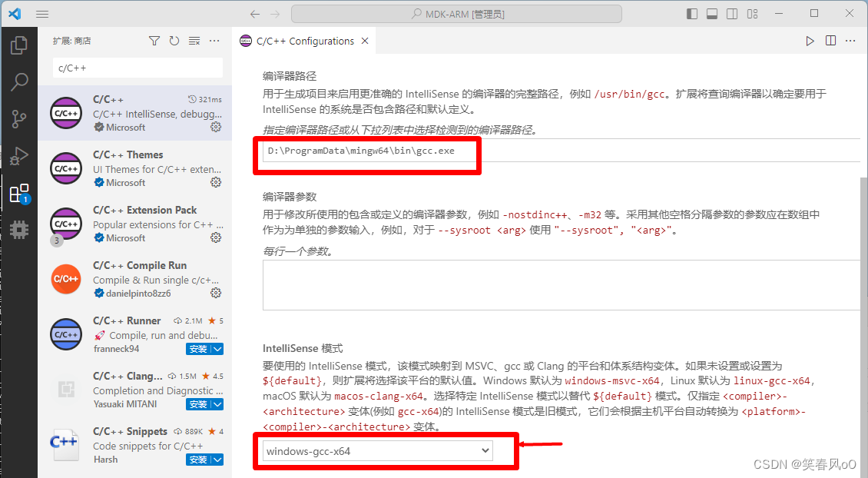Go back with the navigation arrow

255,14
